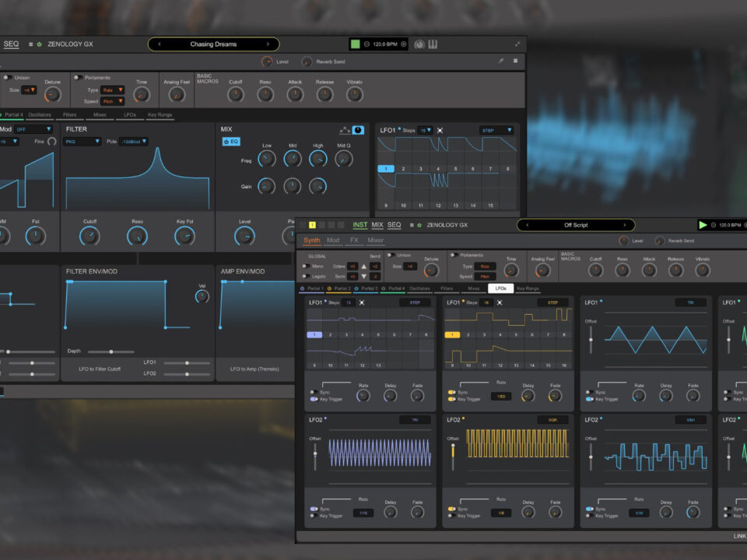Toggle the Mono switch in GLOBAL section
Viewport: 747px width, 560px height.
click(304, 266)
